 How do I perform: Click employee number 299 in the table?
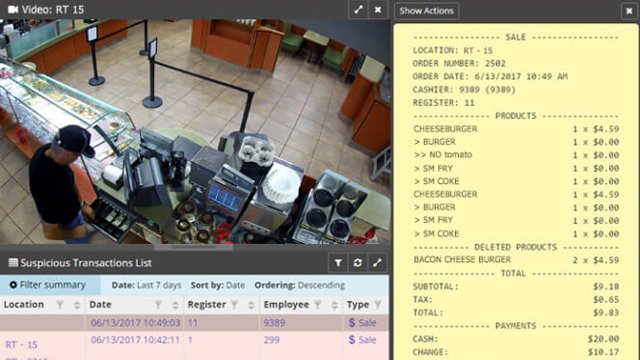(271, 340)
